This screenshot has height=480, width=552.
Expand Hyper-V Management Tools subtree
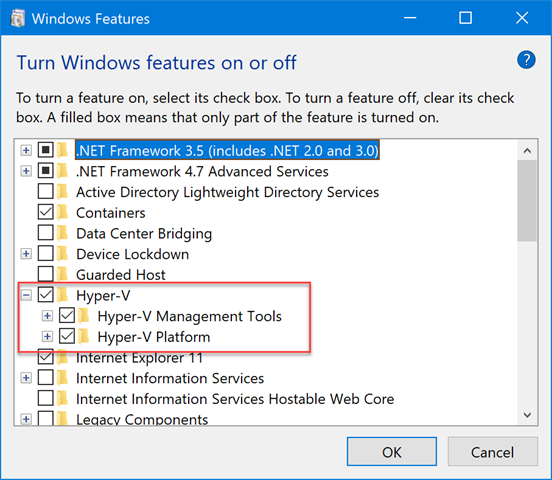(47, 316)
